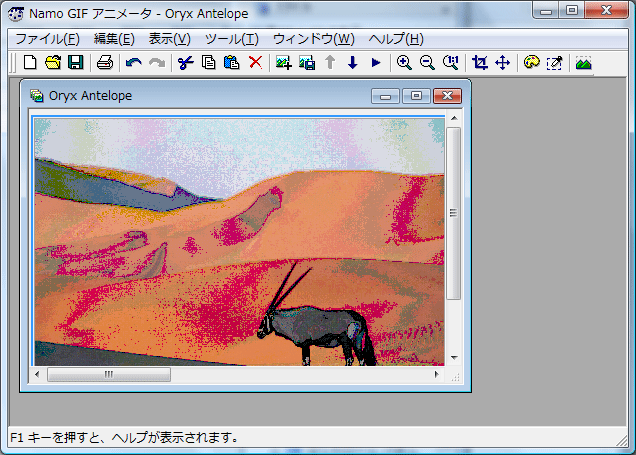This screenshot has width=636, height=455.
Task: Select the Crop tool
Action: coord(479,63)
